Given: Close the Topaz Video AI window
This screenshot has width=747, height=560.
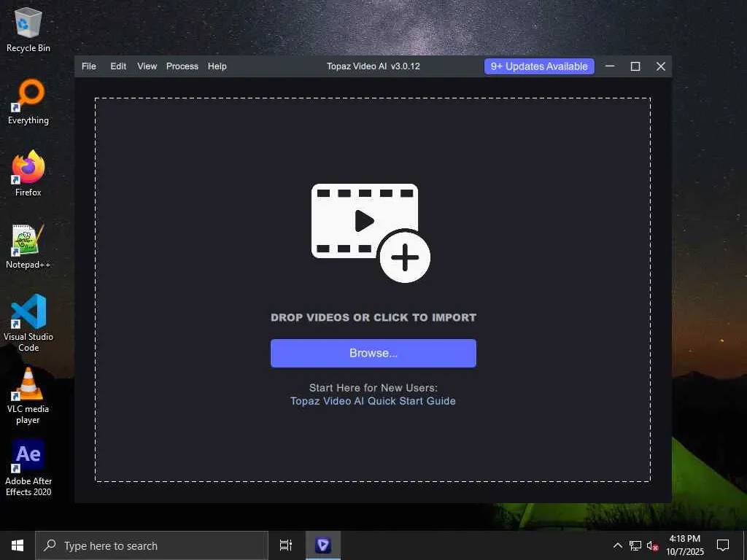Looking at the screenshot, I should click(661, 66).
